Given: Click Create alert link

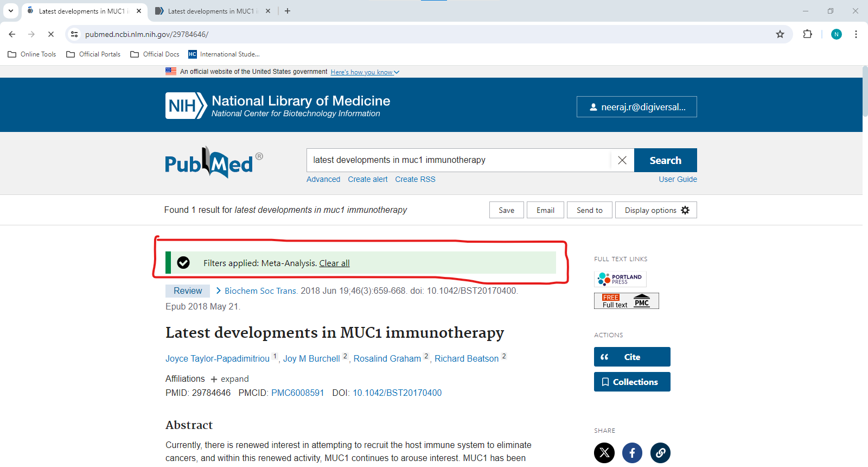Looking at the screenshot, I should (x=368, y=179).
